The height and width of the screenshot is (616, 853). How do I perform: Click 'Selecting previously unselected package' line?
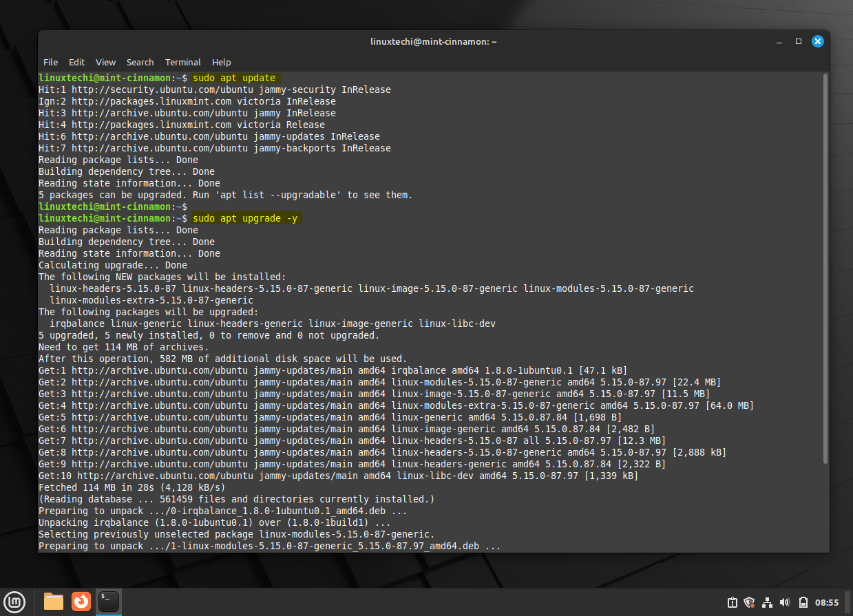click(236, 534)
